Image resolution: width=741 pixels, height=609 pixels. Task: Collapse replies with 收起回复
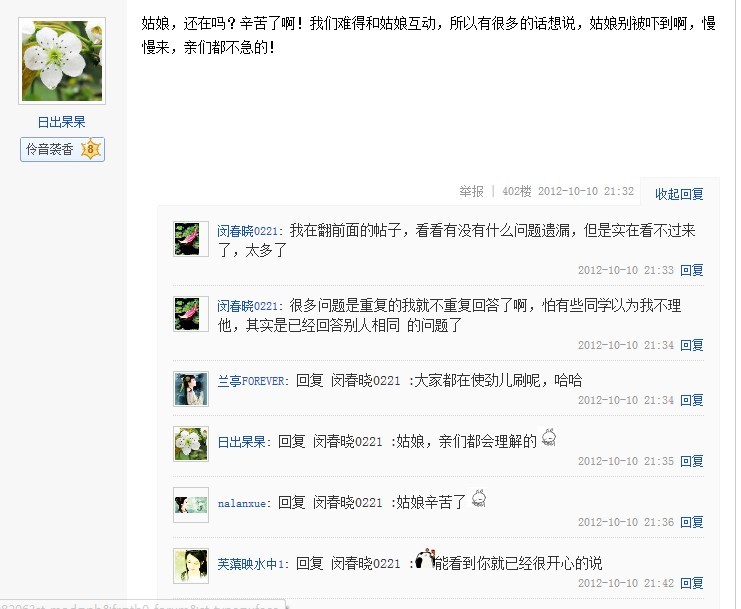679,194
